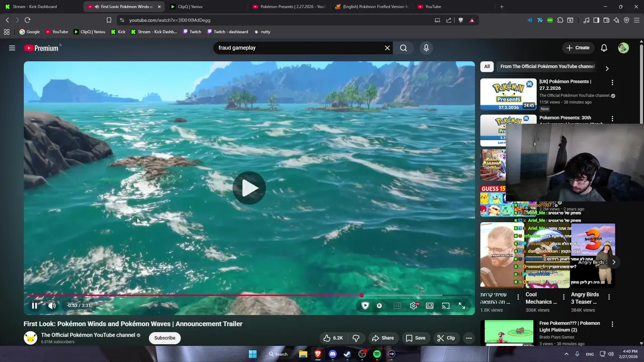
Task: Click the large center play overlay icon
Action: tap(249, 188)
